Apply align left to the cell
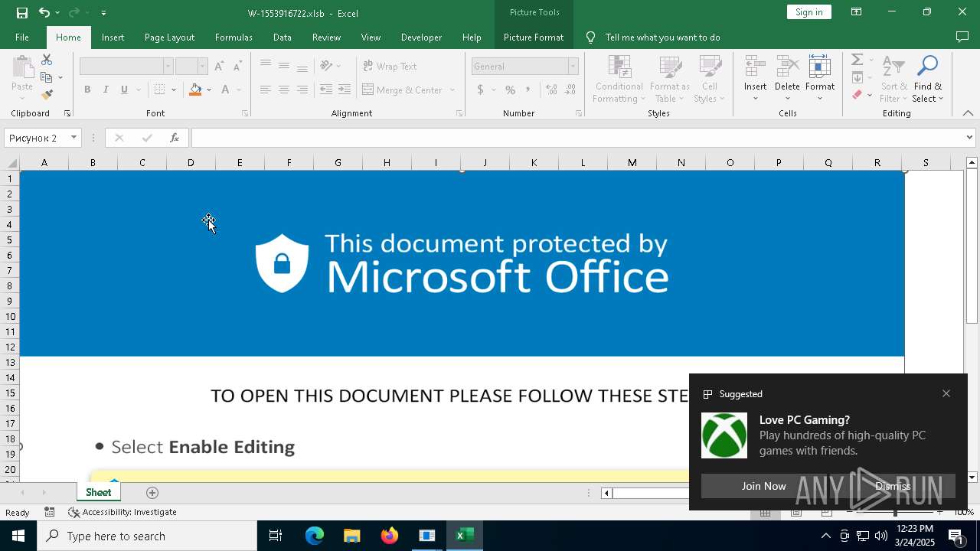The height and width of the screenshot is (551, 980). click(266, 90)
